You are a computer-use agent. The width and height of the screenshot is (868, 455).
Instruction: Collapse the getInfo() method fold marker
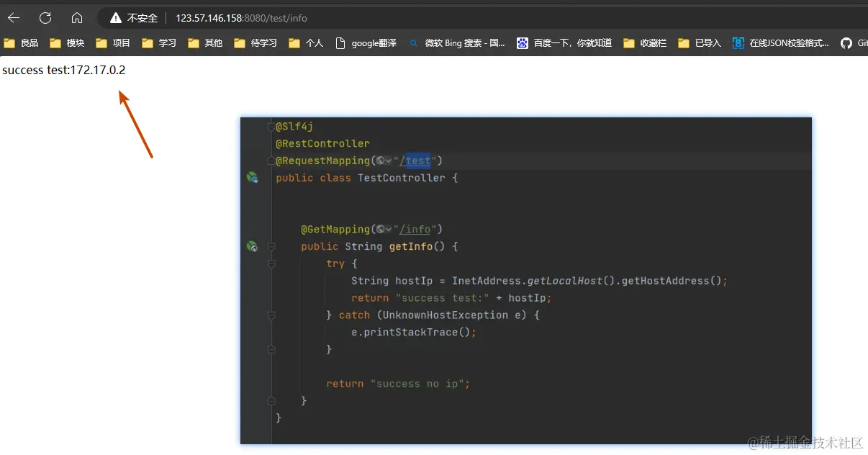[271, 247]
